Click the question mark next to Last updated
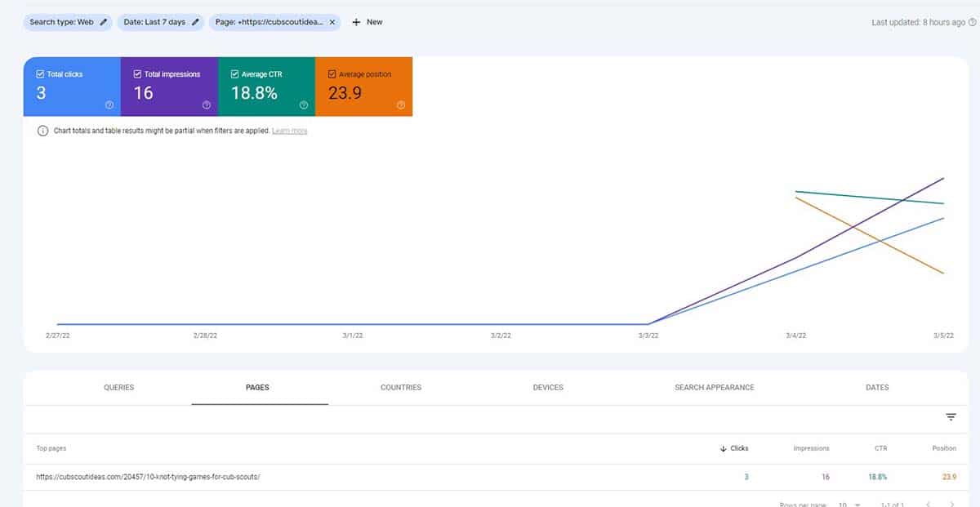Viewport: 980px width, 507px height. [973, 22]
